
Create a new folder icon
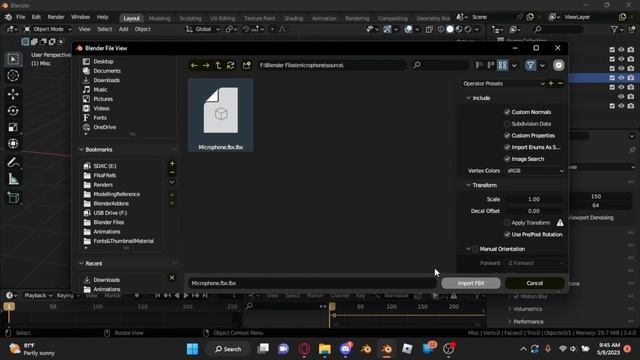[x=247, y=65]
